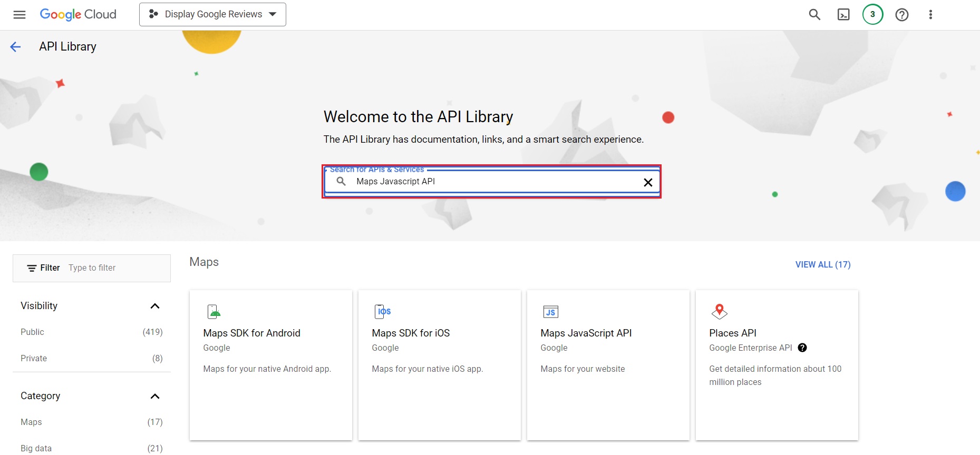The height and width of the screenshot is (455, 980).
Task: Click 'Maps for your native iOS app.' text
Action: pos(427,369)
